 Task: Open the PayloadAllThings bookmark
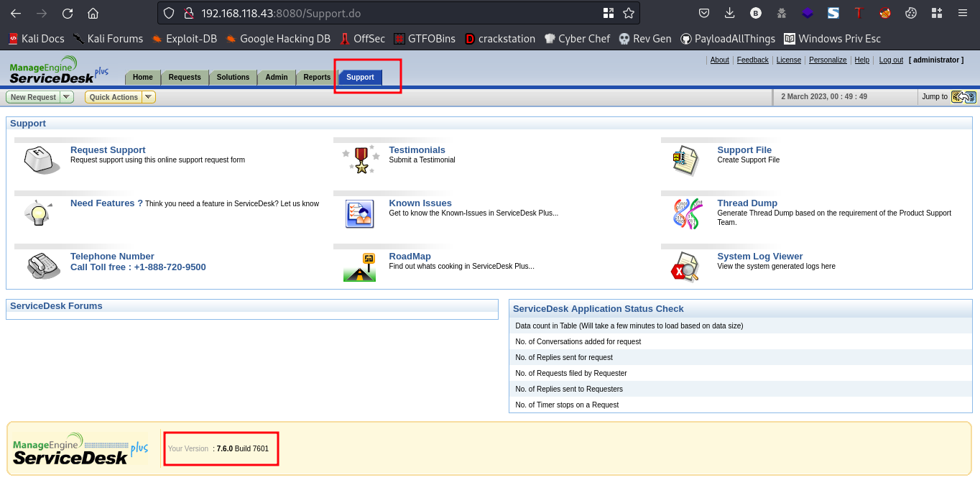tap(728, 39)
